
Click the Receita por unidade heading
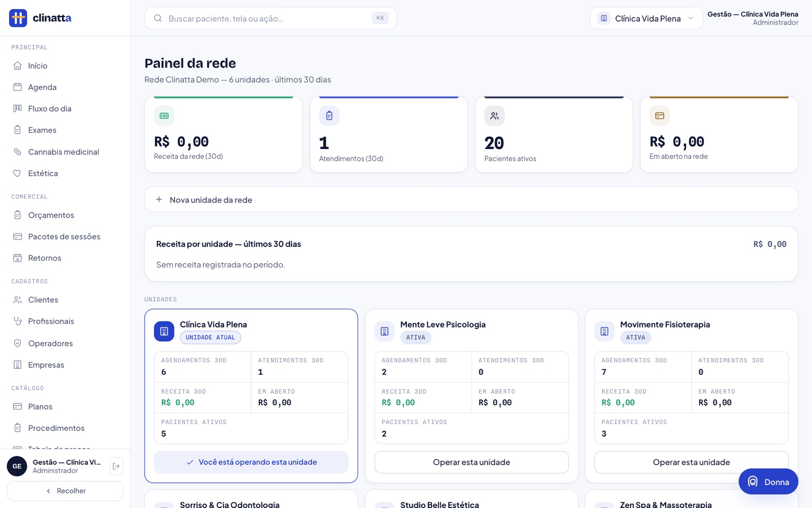click(228, 244)
